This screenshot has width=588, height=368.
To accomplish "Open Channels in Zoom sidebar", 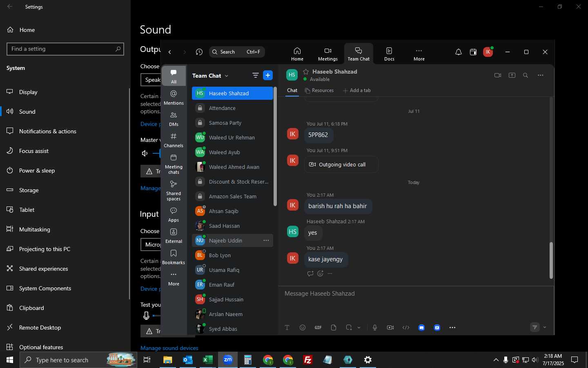I will pos(174,140).
